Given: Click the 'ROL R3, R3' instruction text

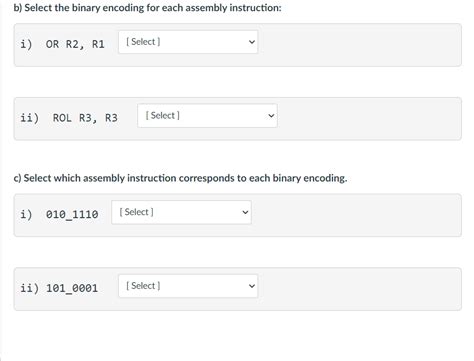Looking at the screenshot, I should coord(85,118).
